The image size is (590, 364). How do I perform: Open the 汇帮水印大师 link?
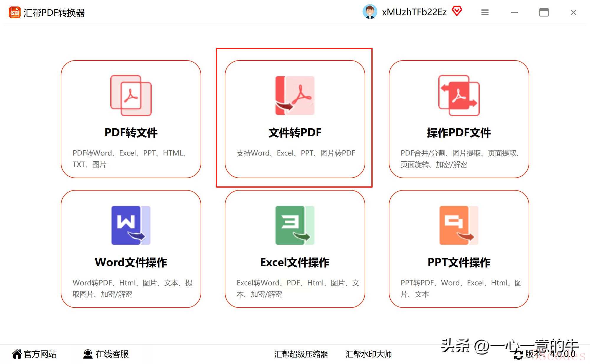coord(369,354)
